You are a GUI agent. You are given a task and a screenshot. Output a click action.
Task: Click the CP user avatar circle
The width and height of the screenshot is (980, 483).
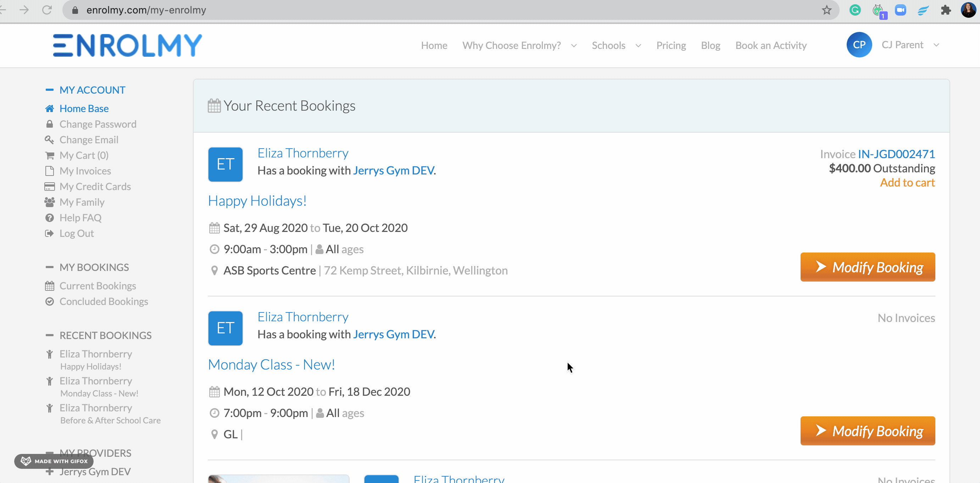pos(859,45)
